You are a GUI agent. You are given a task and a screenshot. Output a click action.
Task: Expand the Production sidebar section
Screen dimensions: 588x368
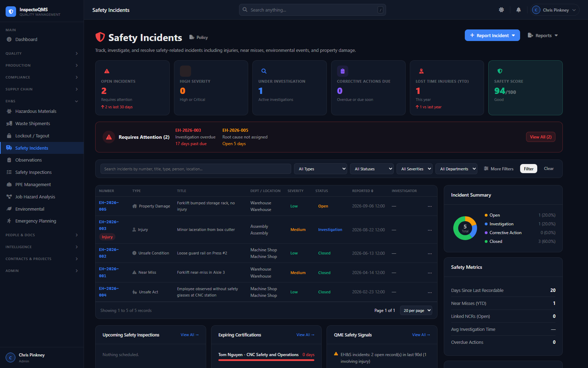(x=42, y=65)
